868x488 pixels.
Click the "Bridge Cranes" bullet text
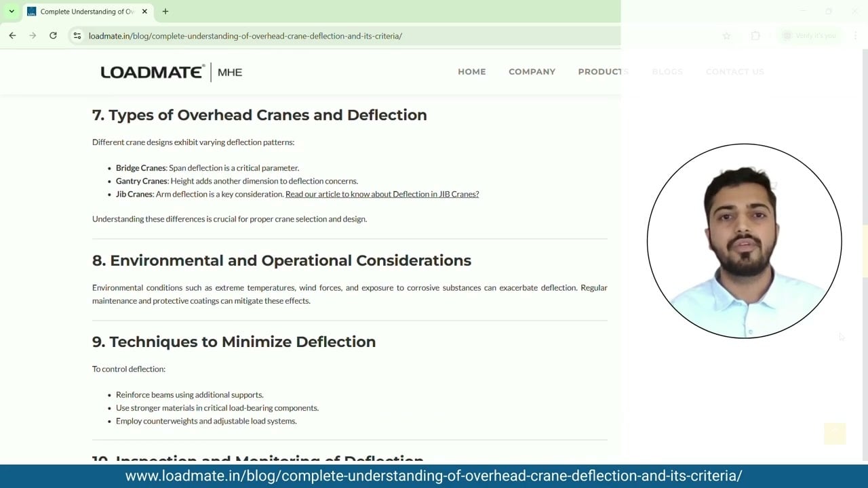[208, 168]
